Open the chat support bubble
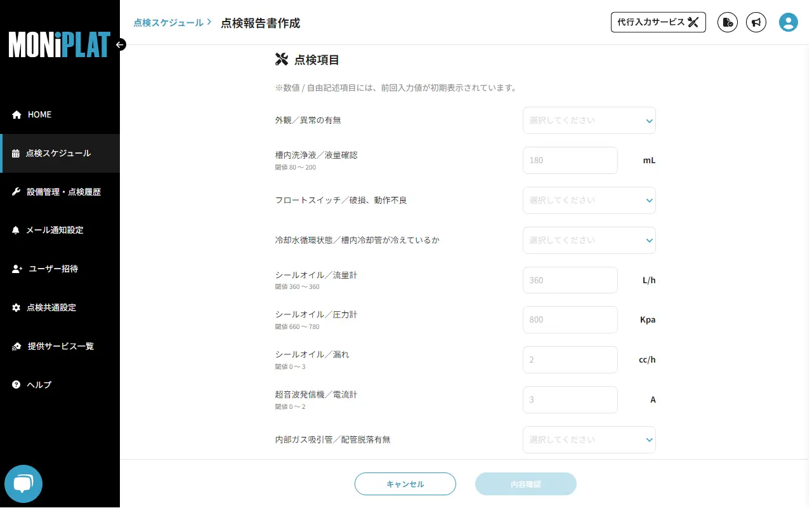Screen dimensions: 812x508 pyautogui.click(x=23, y=484)
